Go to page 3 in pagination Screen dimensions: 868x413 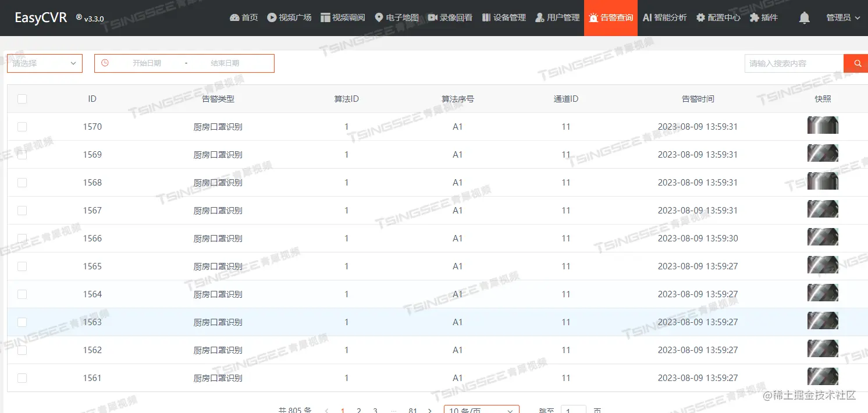click(x=375, y=410)
